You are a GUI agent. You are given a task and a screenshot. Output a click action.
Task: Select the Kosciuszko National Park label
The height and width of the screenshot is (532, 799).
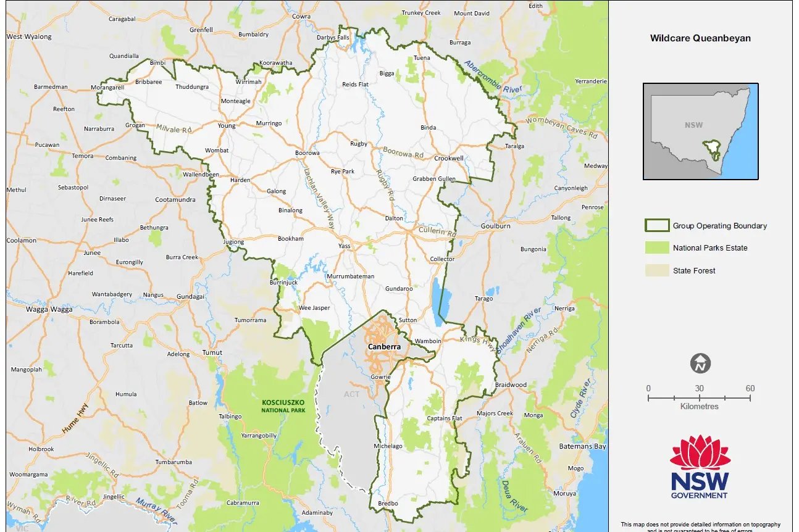284,405
